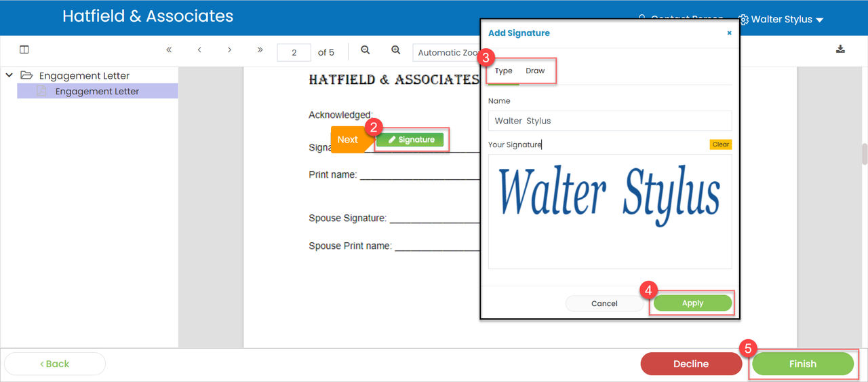
Task: Clear the signature with Clear button
Action: click(x=720, y=145)
